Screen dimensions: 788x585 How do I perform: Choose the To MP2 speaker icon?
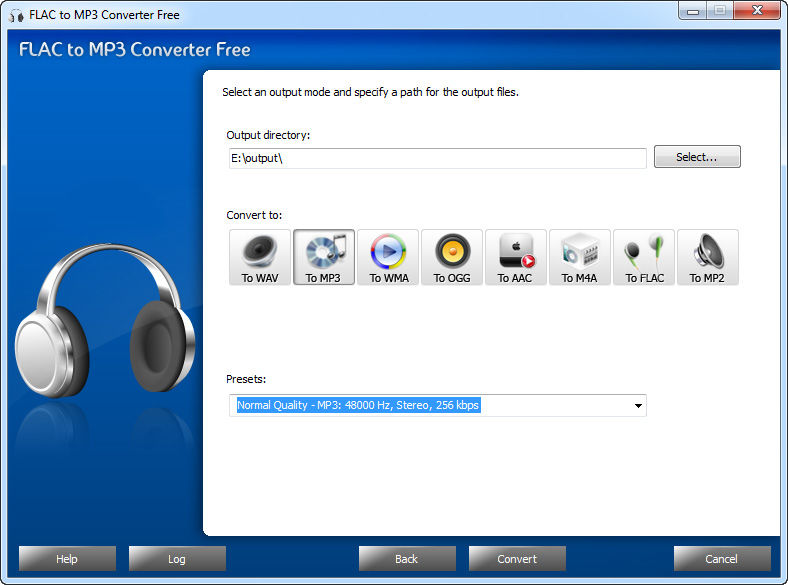(708, 257)
